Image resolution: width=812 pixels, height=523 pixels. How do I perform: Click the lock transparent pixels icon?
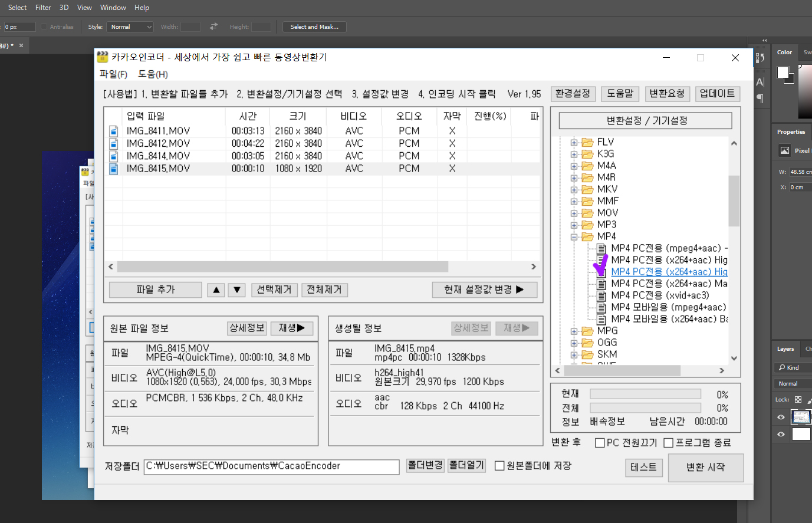798,400
